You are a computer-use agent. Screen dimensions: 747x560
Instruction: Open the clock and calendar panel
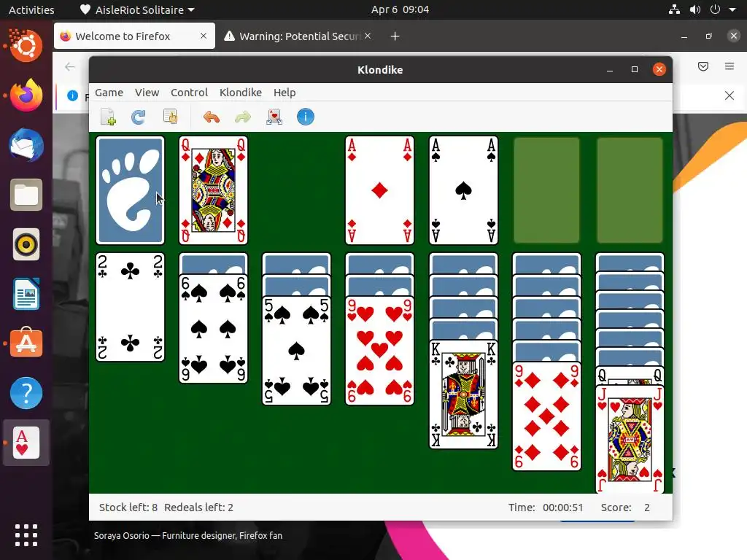tap(400, 9)
